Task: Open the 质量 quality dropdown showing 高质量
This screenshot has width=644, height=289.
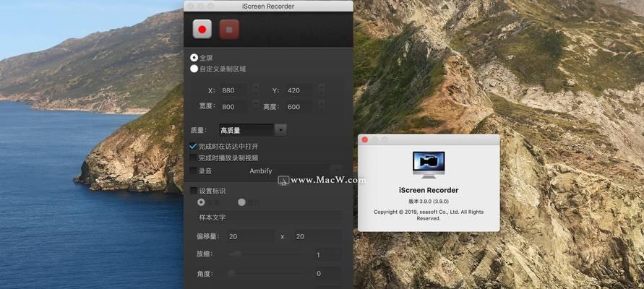Action: click(252, 130)
